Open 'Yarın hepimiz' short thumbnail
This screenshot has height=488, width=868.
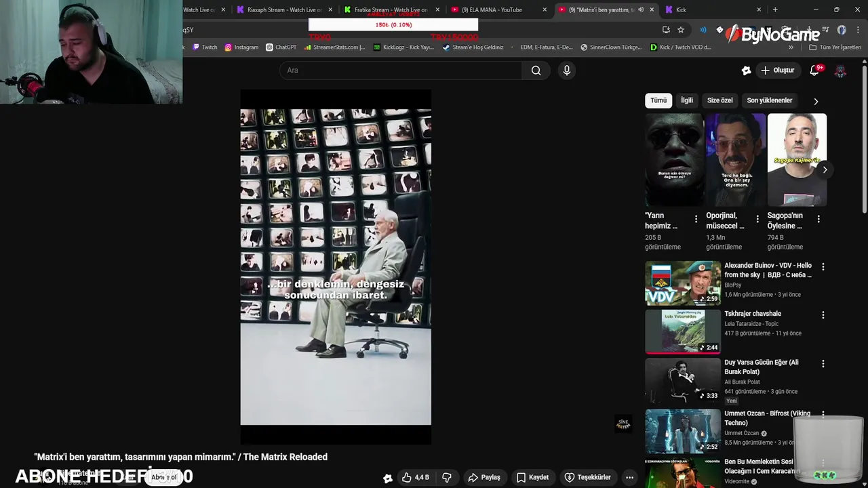pyautogui.click(x=675, y=160)
